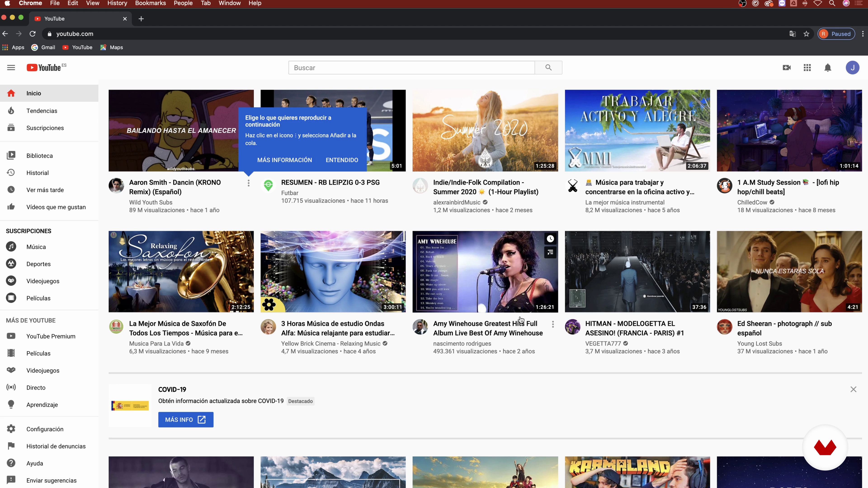Open Ver más tarde in the sidebar

coord(49,190)
